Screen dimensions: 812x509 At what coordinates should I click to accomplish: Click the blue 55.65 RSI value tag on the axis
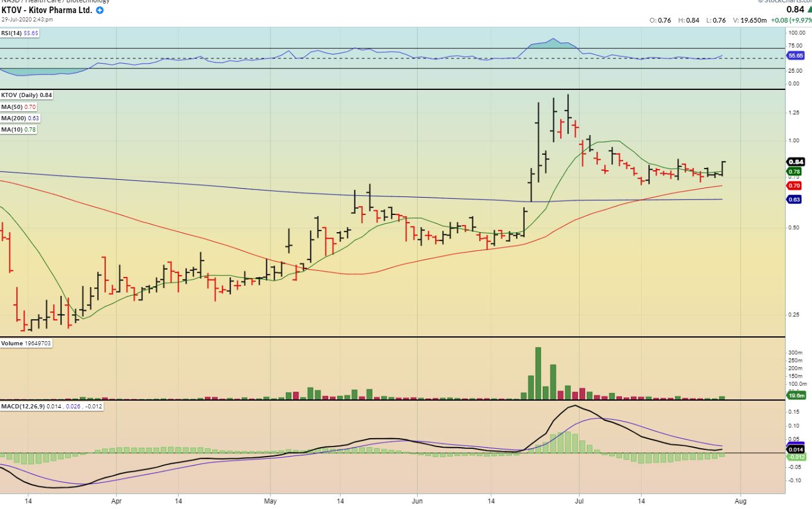pyautogui.click(x=796, y=55)
